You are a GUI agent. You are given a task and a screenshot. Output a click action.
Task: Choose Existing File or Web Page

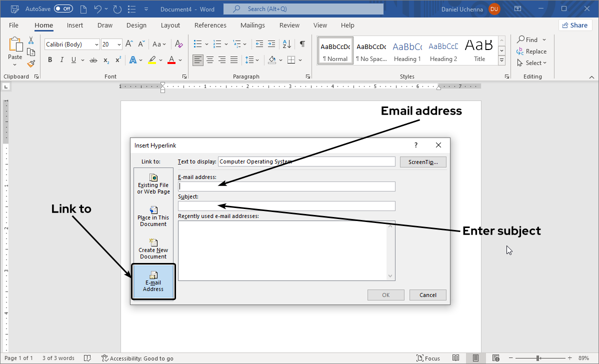click(153, 184)
